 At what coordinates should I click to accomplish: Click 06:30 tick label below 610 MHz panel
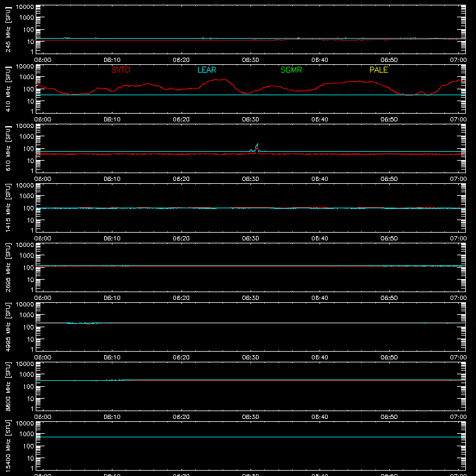point(250,179)
